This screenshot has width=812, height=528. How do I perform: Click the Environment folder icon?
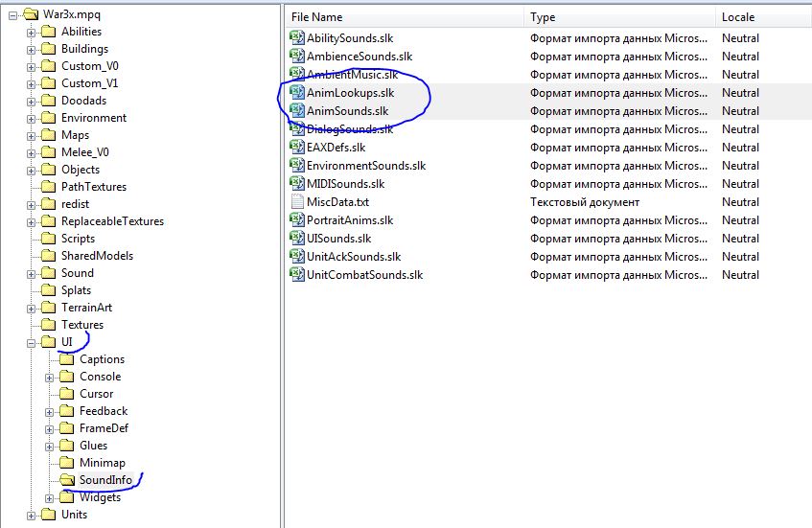coord(48,118)
